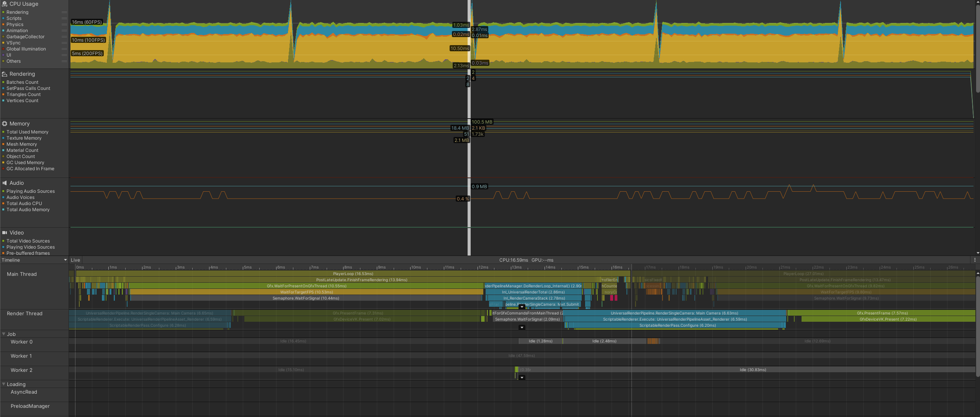Grab the Scripts category reorder handle
980x417 pixels.
pos(64,18)
